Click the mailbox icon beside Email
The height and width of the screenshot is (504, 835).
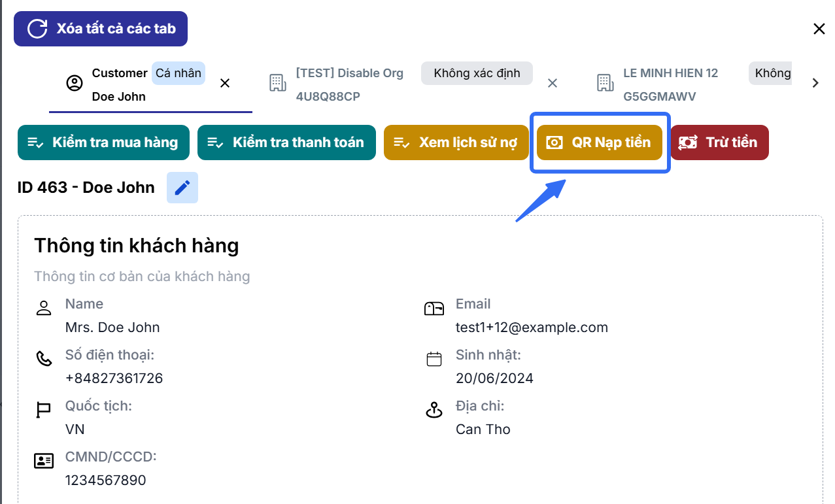tap(434, 309)
